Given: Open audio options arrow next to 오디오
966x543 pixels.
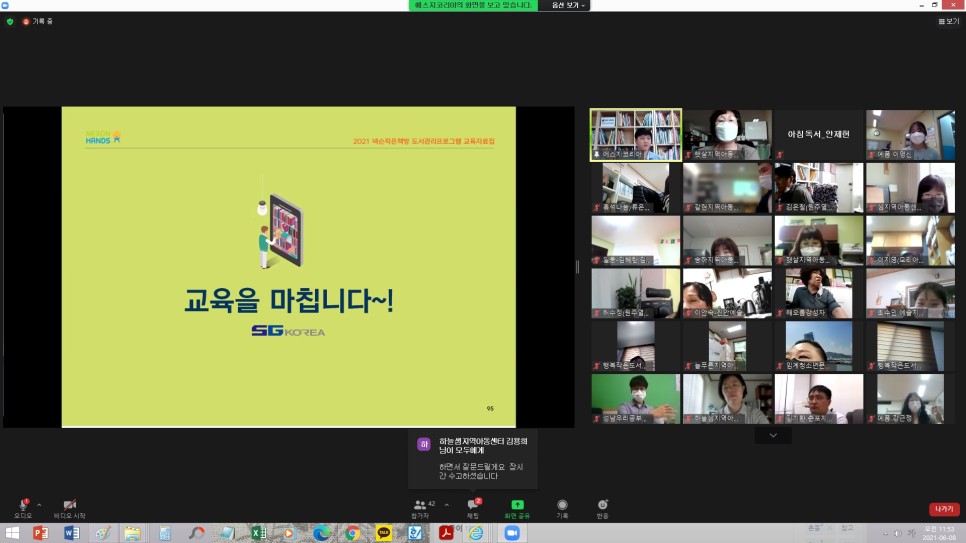Looking at the screenshot, I should (x=39, y=505).
